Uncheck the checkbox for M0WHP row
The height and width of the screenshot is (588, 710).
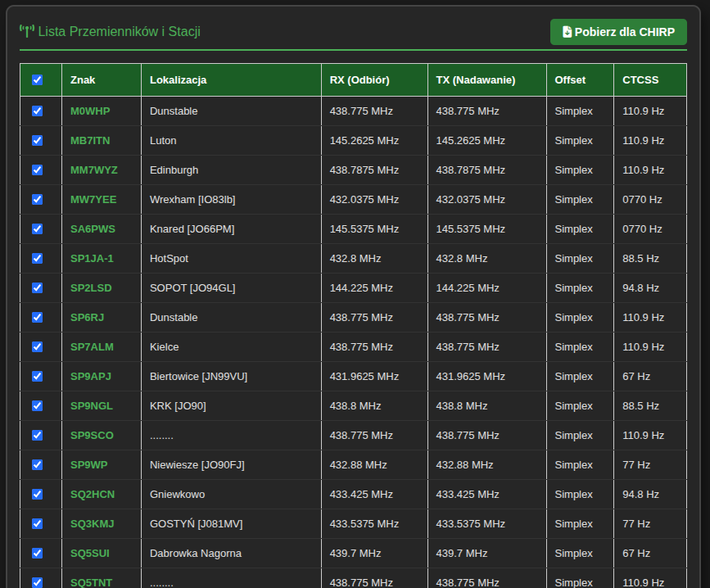tap(37, 111)
